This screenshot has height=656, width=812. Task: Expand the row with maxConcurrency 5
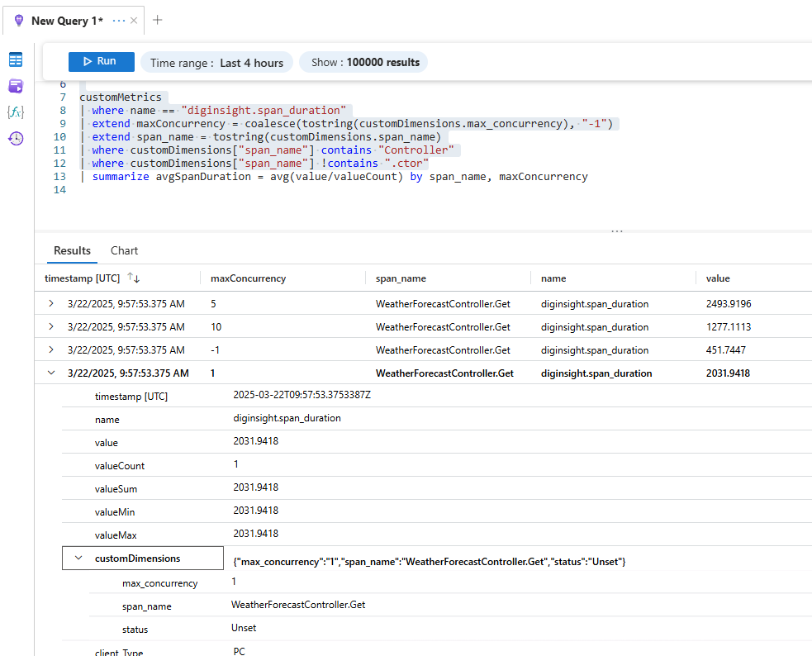coord(51,303)
